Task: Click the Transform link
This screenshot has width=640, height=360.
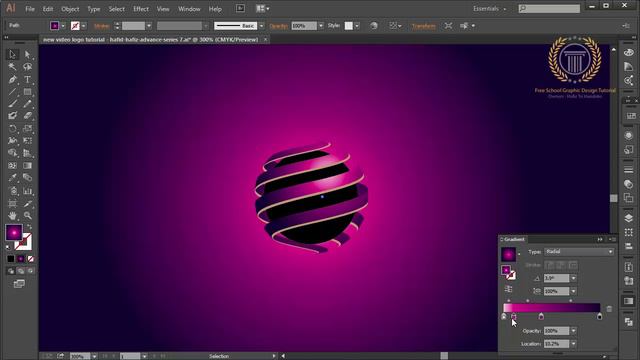Action: [x=423, y=26]
